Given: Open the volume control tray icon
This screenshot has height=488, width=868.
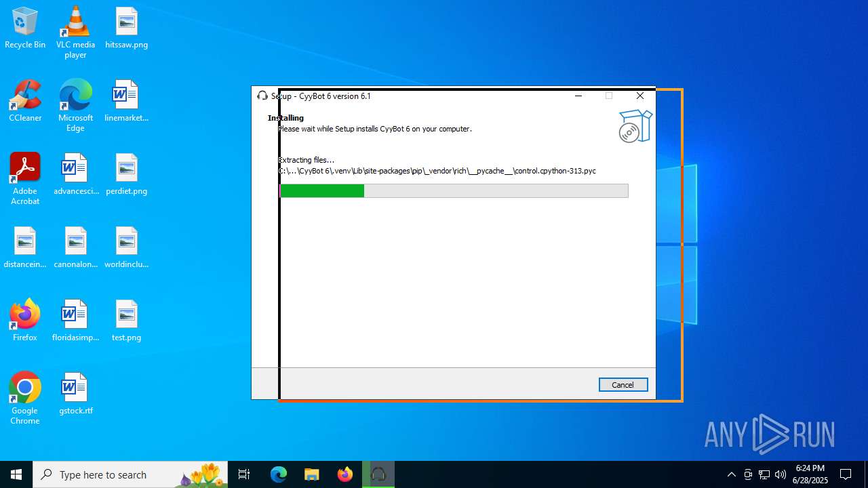Looking at the screenshot, I should [x=781, y=474].
